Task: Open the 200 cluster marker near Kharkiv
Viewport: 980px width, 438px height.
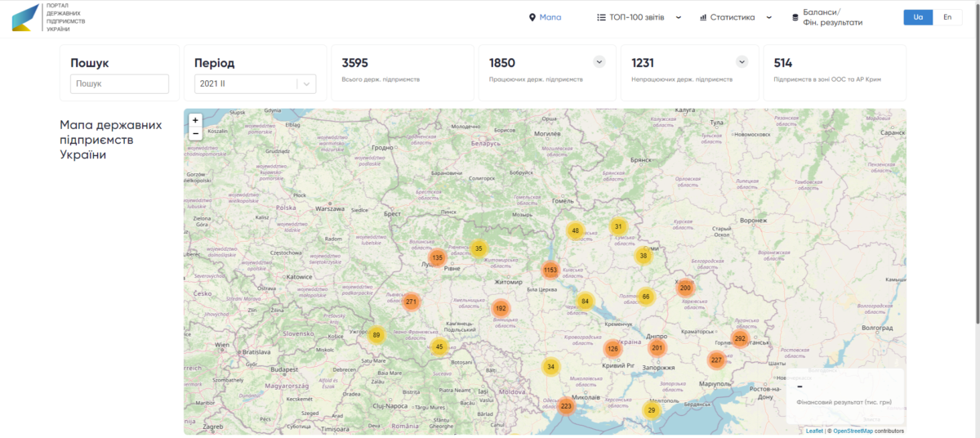Action: coord(685,288)
